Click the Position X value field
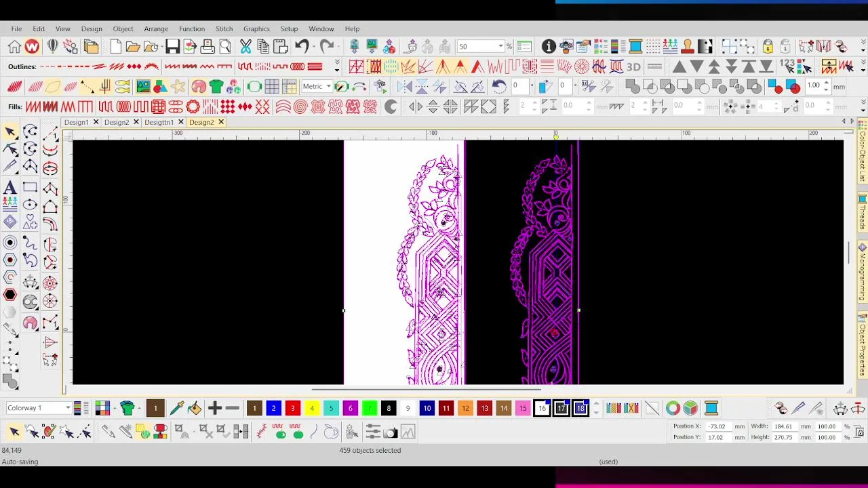 718,426
